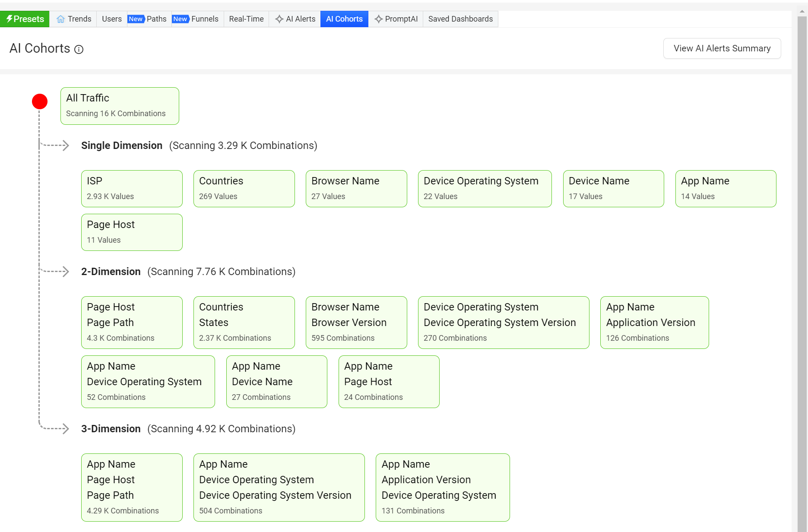Viewport: 808px width, 532px height.
Task: Click the vertical scrollbar on the right
Action: (802, 259)
